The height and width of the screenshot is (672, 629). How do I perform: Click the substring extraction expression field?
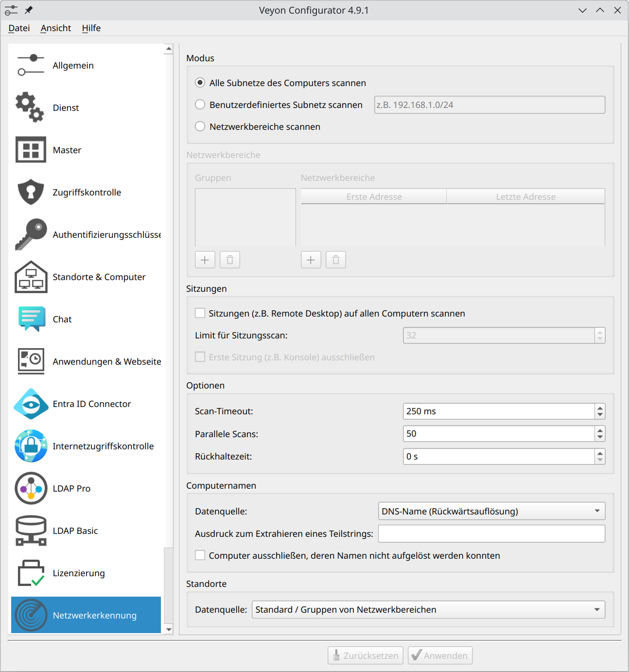click(491, 533)
